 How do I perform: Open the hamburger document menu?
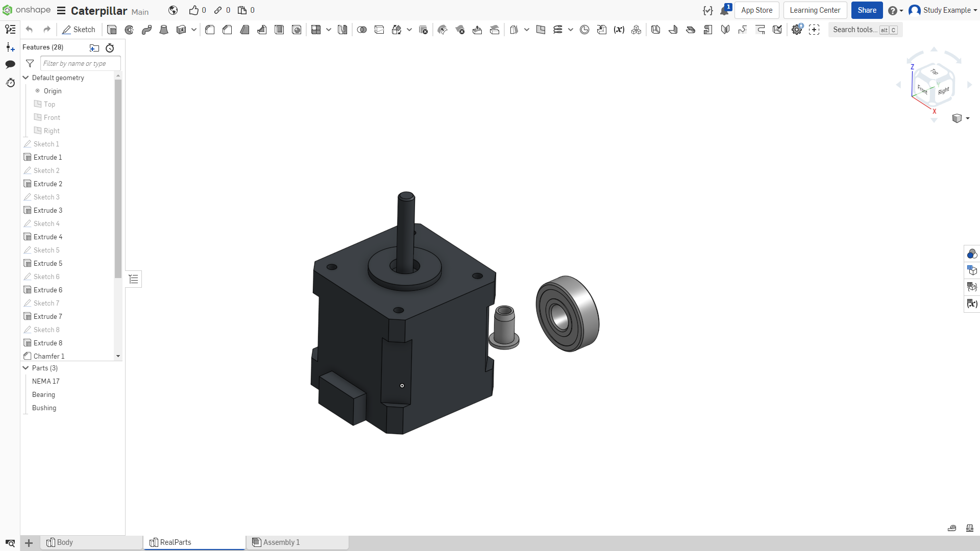coord(61,10)
